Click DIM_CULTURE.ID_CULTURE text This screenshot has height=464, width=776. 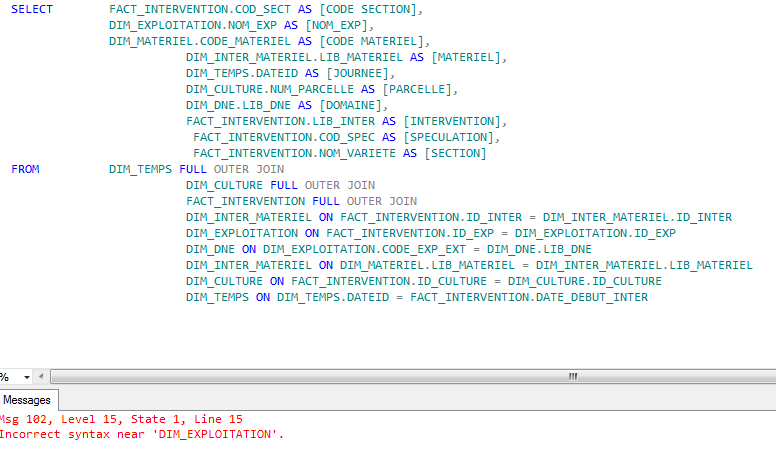coord(584,281)
